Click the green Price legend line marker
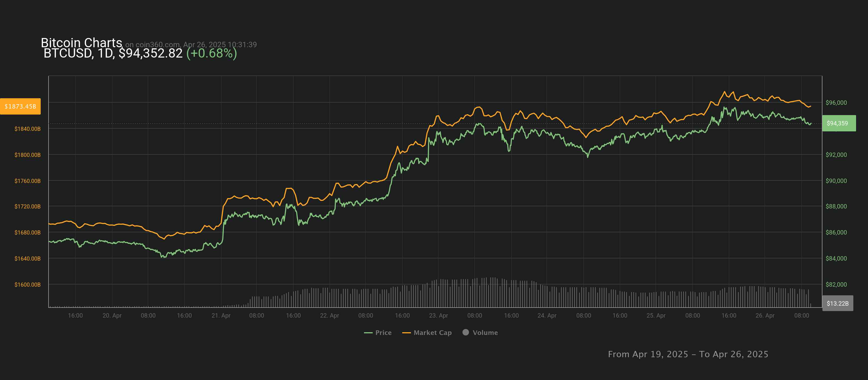Image resolution: width=868 pixels, height=380 pixels. [x=368, y=333]
